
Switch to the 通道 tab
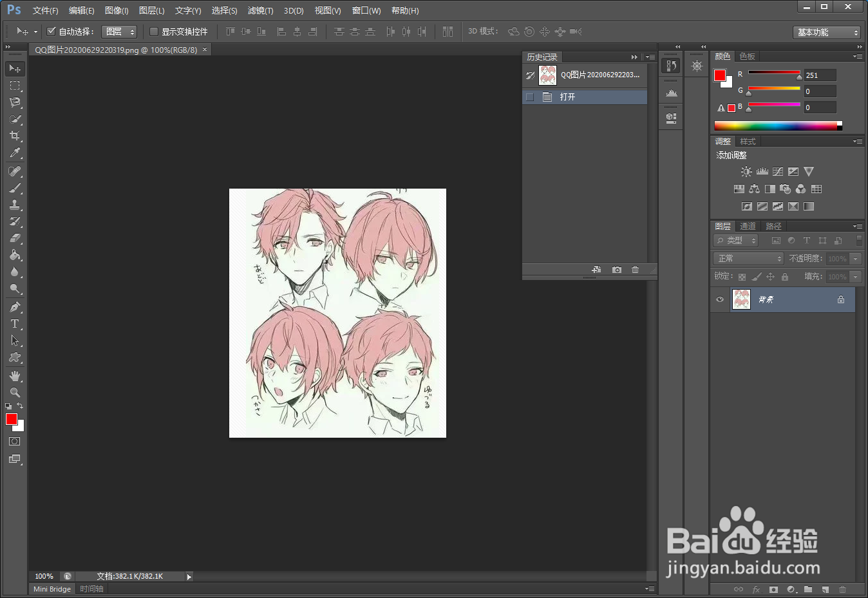748,226
